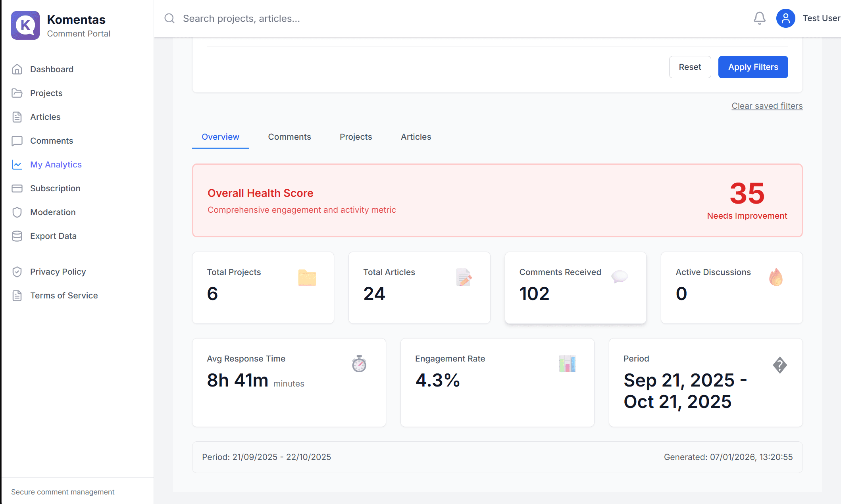Click the notification bell icon

click(x=759, y=18)
